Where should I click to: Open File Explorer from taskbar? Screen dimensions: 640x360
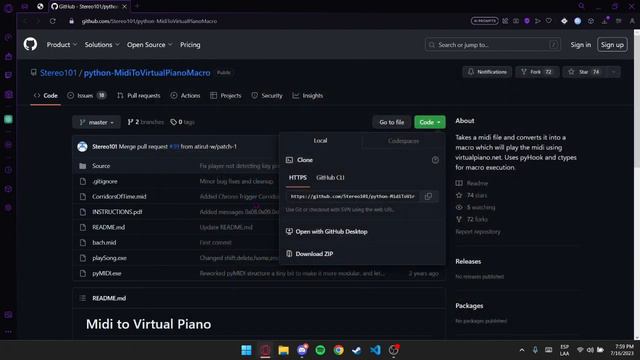click(283, 350)
